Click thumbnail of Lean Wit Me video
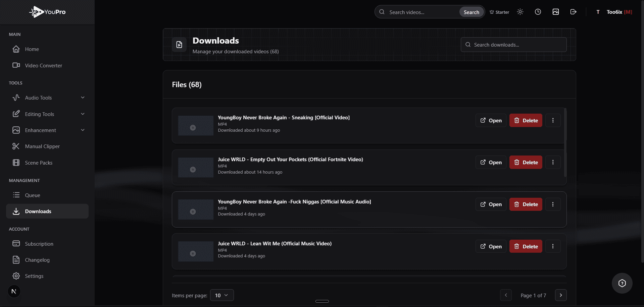This screenshot has width=644, height=307. point(196,251)
